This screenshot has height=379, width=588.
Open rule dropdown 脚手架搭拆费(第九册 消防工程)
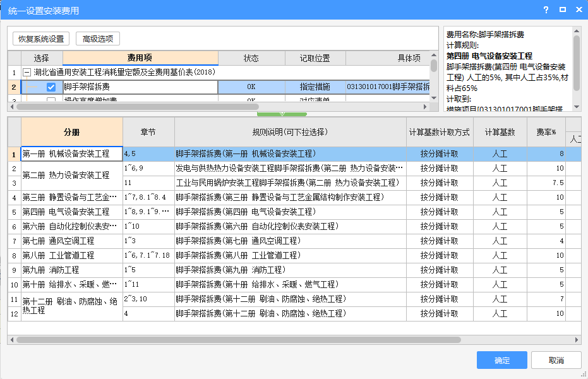(291, 270)
